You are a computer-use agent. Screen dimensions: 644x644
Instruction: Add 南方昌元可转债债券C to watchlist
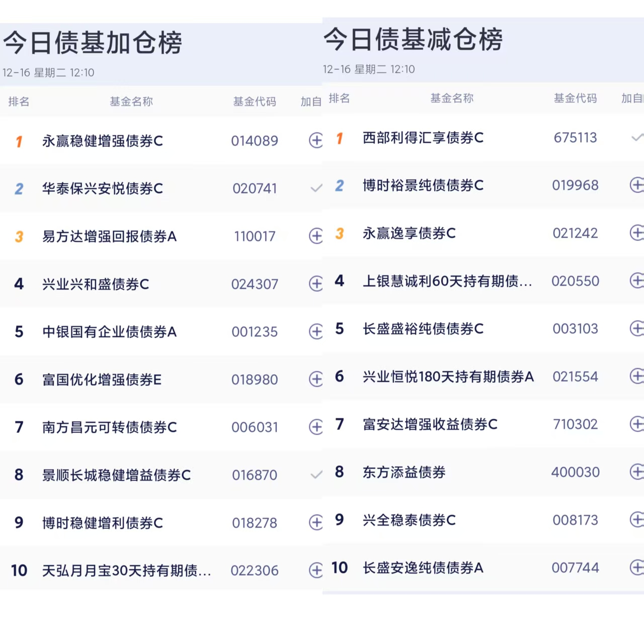pyautogui.click(x=315, y=427)
